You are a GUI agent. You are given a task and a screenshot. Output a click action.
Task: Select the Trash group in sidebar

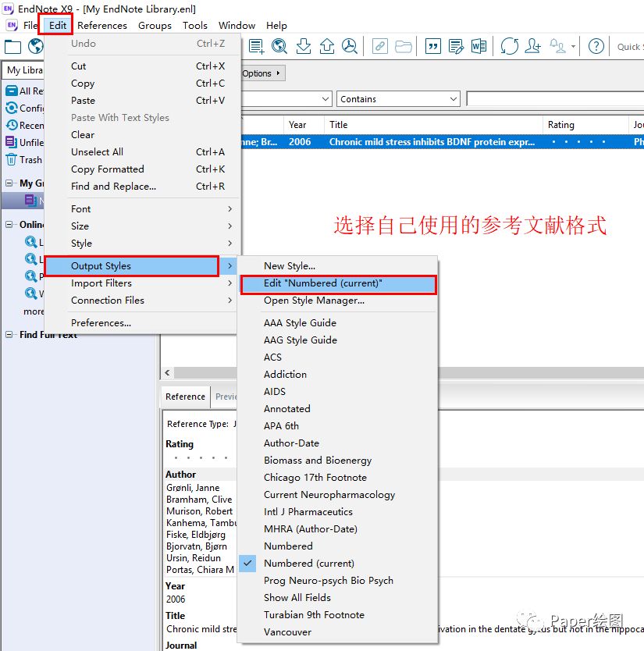[24, 159]
